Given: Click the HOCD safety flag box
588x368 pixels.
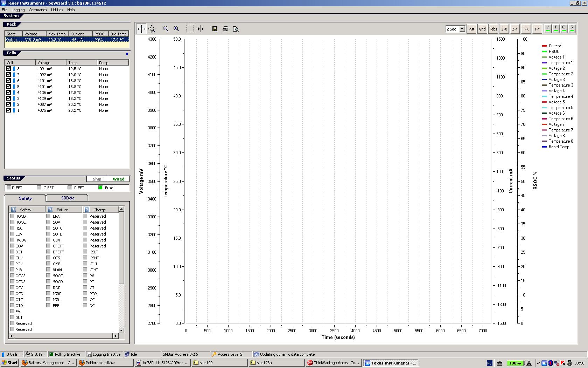Looking at the screenshot, I should click(12, 216).
